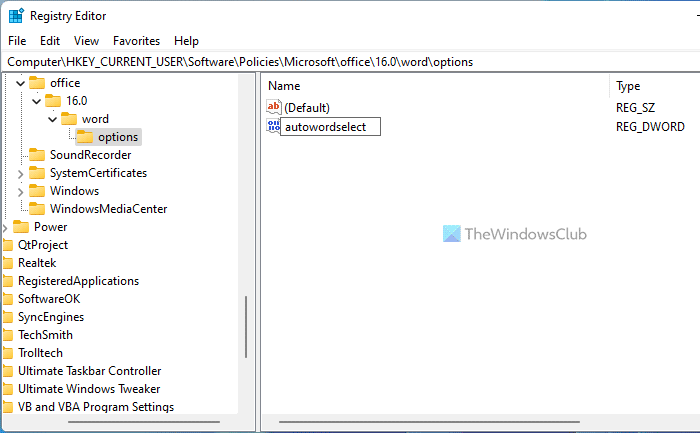700x433 pixels.
Task: Select the SoftwareOK key label
Action: coord(49,299)
